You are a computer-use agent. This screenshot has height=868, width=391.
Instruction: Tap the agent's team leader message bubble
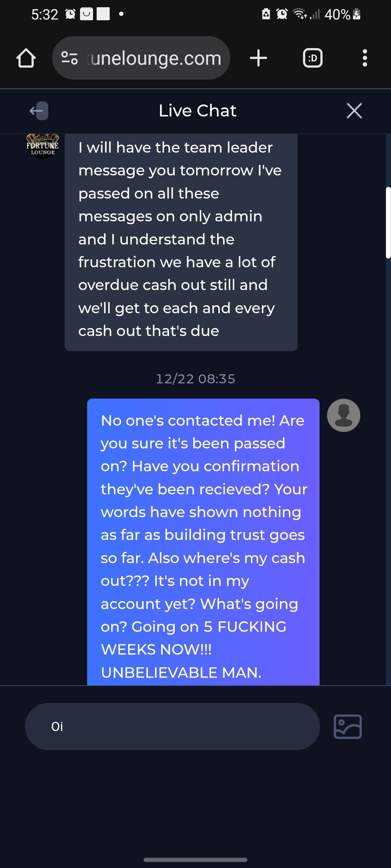pos(181,239)
